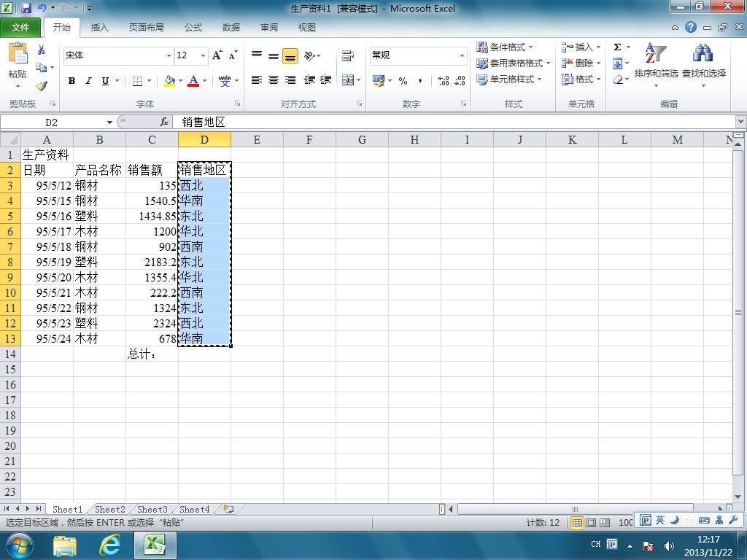Switch to the 数据 ribbon tab
The image size is (747, 560).
point(231,28)
